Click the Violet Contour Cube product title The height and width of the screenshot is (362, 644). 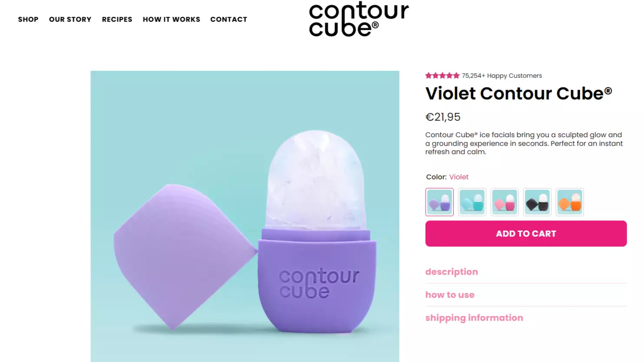coord(519,93)
